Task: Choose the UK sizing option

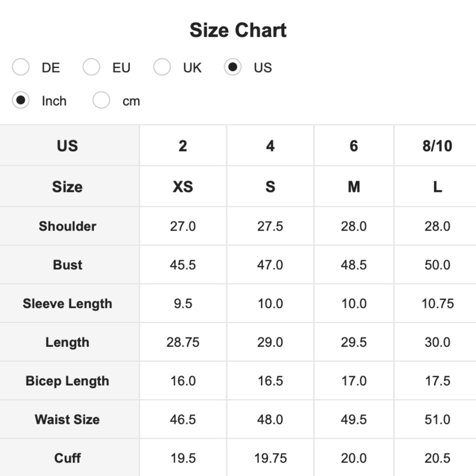Action: 162,67
